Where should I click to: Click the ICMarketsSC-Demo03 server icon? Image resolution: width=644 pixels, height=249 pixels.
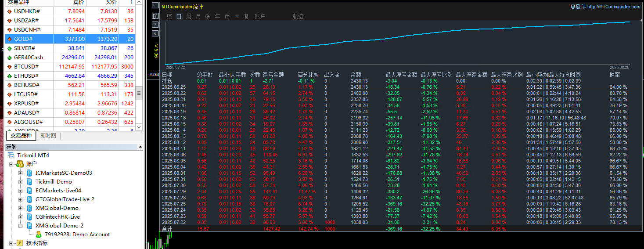pyautogui.click(x=29, y=173)
